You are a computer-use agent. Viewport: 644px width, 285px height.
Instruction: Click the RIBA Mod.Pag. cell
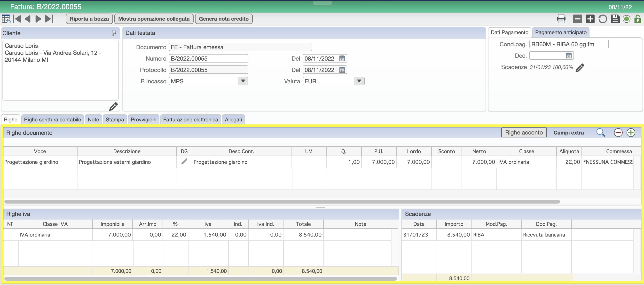click(x=496, y=235)
